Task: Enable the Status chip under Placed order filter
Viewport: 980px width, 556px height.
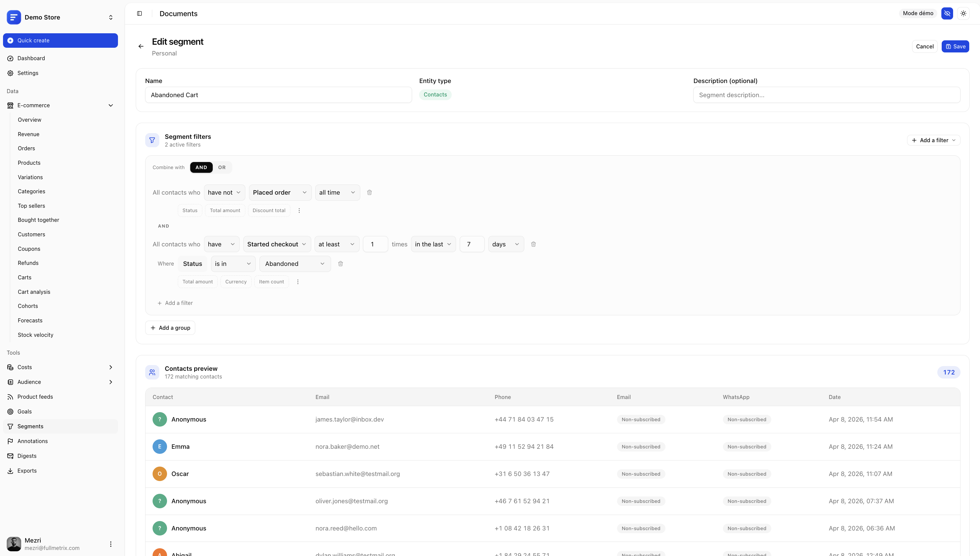Action: coord(189,210)
